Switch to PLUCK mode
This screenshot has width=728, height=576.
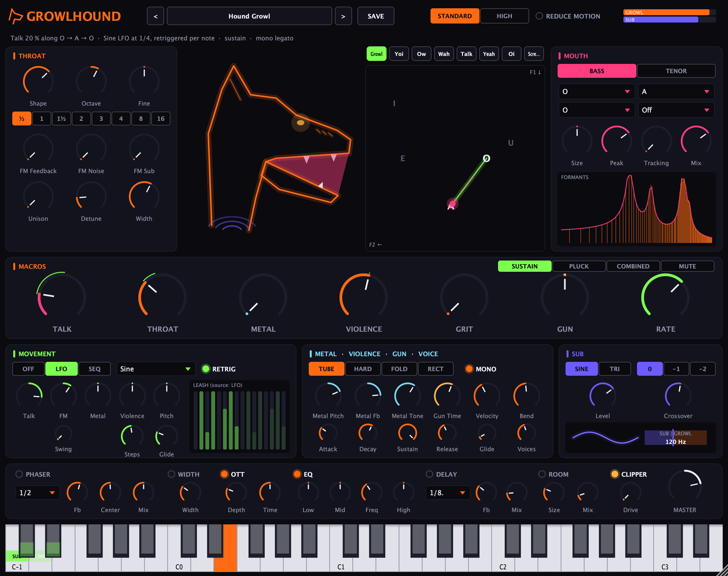(579, 266)
